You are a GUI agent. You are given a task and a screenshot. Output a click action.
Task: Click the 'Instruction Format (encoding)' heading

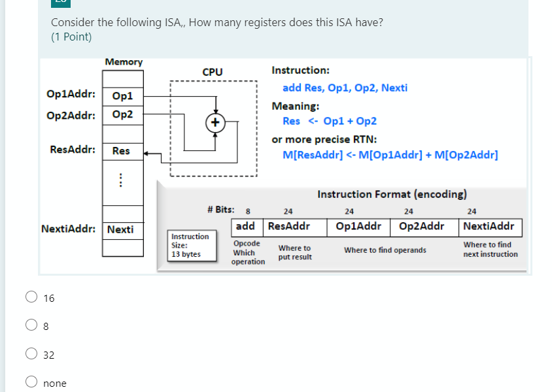pyautogui.click(x=392, y=194)
